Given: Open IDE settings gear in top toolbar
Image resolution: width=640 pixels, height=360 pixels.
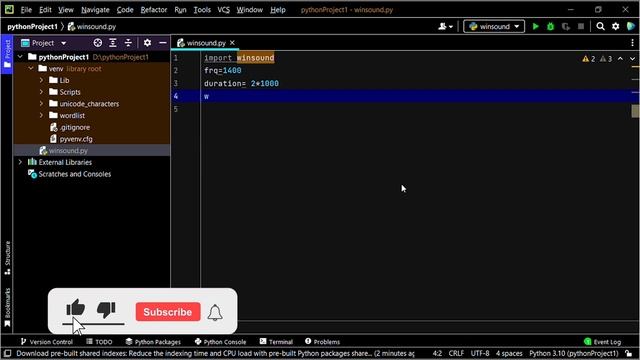Looking at the screenshot, I should coord(616,27).
